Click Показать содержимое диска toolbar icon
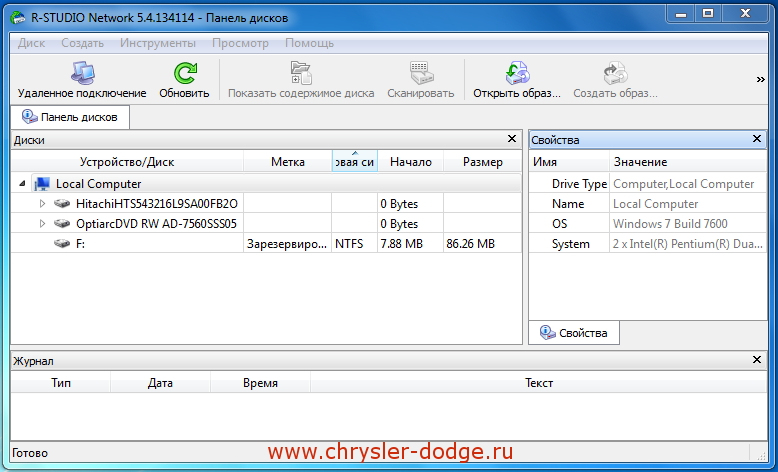The width and height of the screenshot is (778, 472). click(x=301, y=73)
